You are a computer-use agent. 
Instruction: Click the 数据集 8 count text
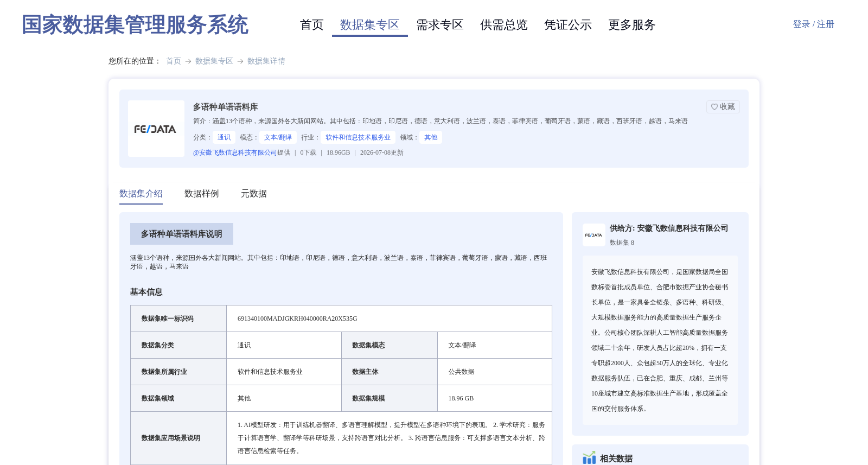tap(622, 243)
